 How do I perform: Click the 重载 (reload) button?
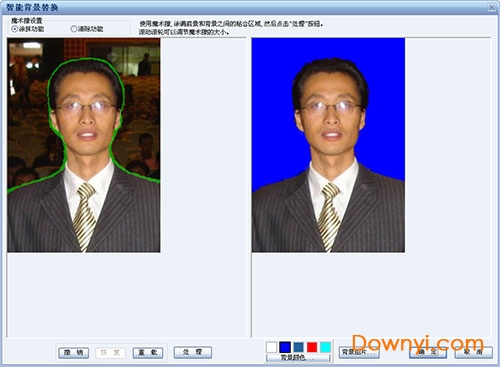tap(148, 352)
